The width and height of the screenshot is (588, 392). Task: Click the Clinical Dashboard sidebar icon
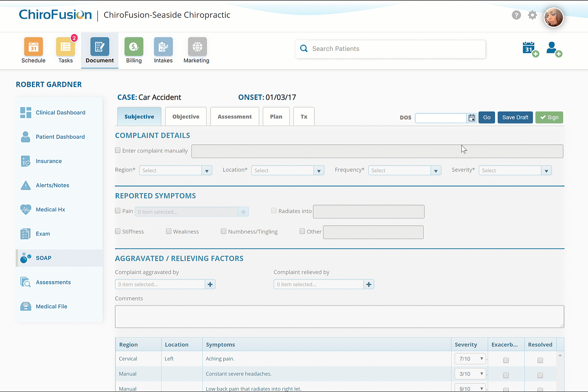click(x=26, y=113)
